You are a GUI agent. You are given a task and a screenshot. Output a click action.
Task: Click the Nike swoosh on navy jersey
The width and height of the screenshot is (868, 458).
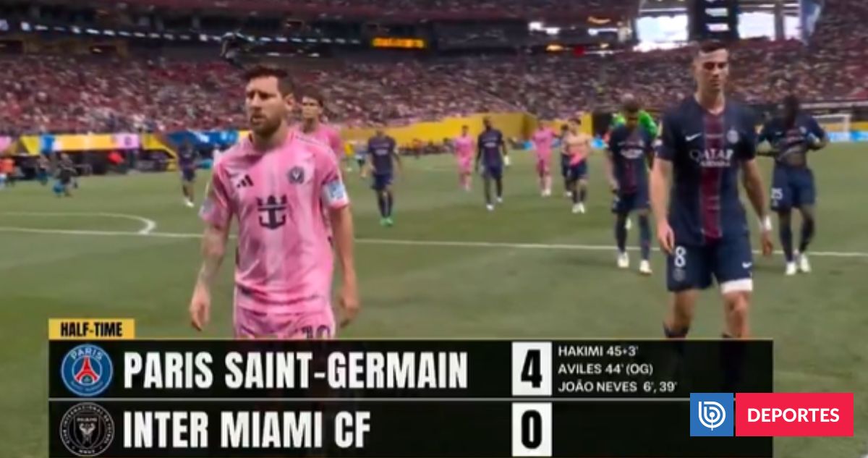(693, 137)
